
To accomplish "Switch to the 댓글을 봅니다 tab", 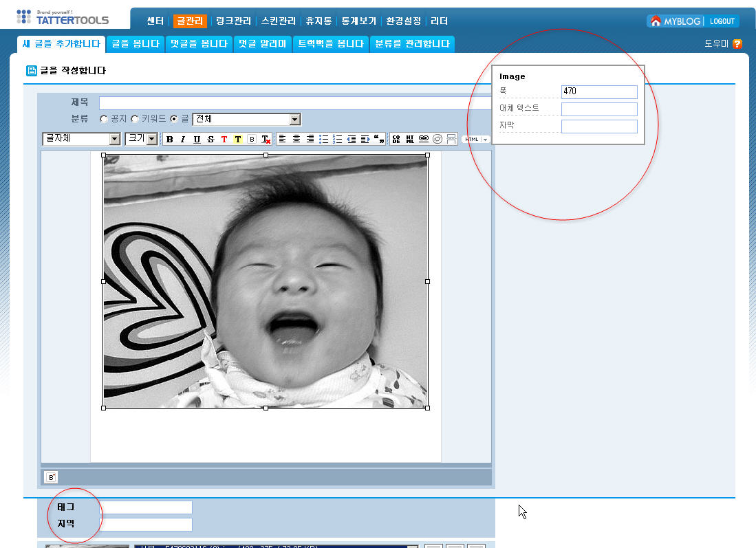I will click(199, 44).
